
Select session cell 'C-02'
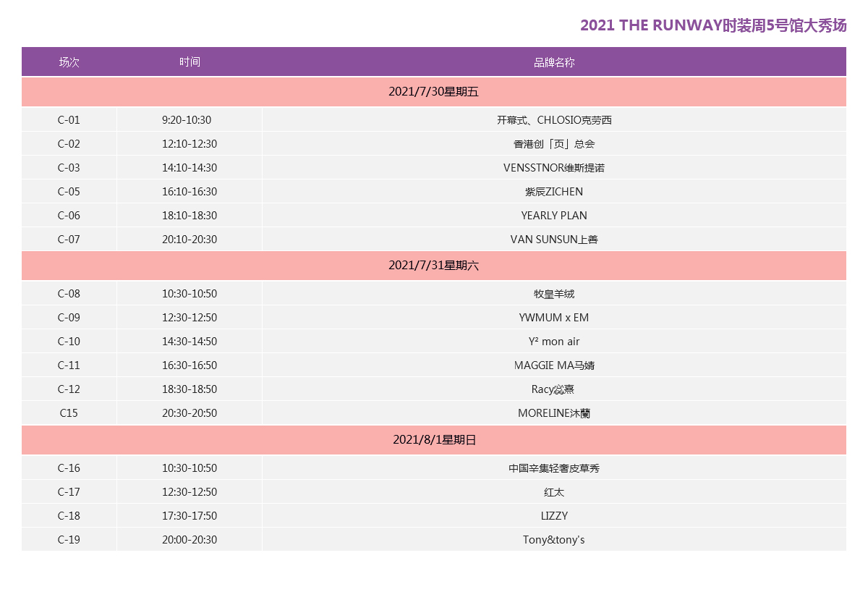(69, 144)
